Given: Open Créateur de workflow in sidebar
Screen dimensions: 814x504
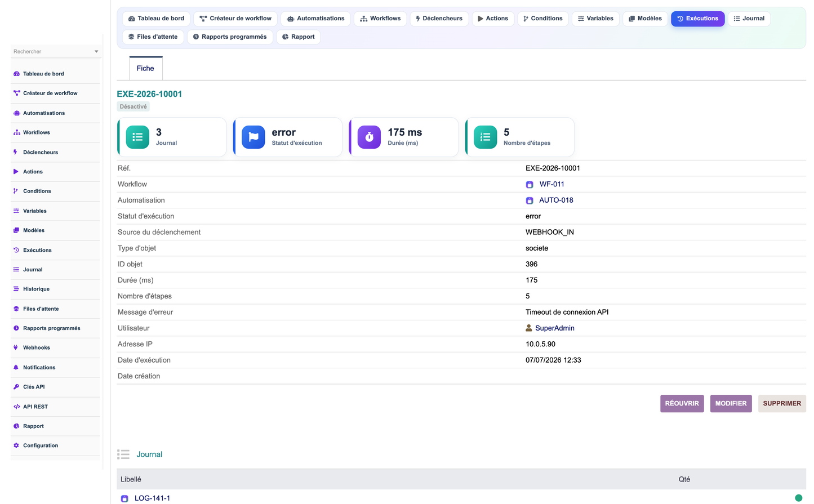Looking at the screenshot, I should (x=50, y=93).
